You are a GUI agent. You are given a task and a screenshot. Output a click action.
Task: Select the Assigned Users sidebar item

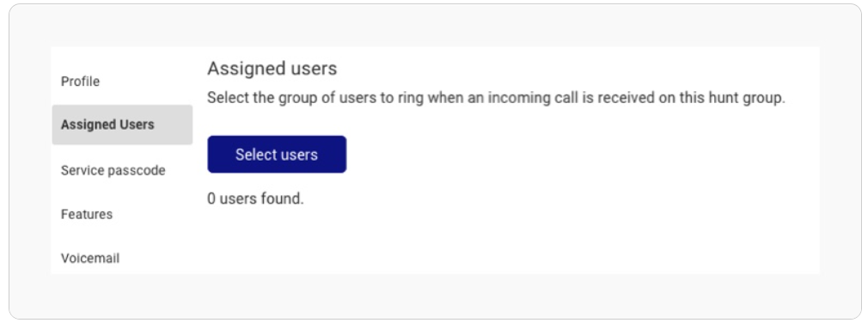pos(122,125)
